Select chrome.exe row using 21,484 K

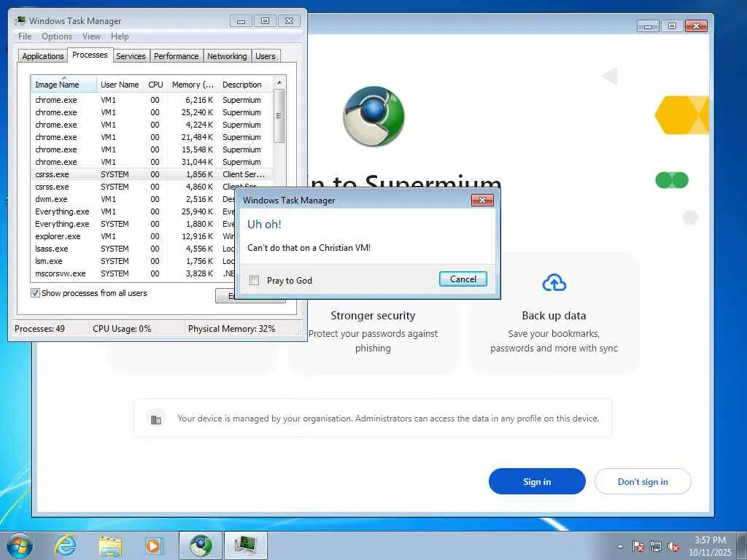pyautogui.click(x=152, y=137)
